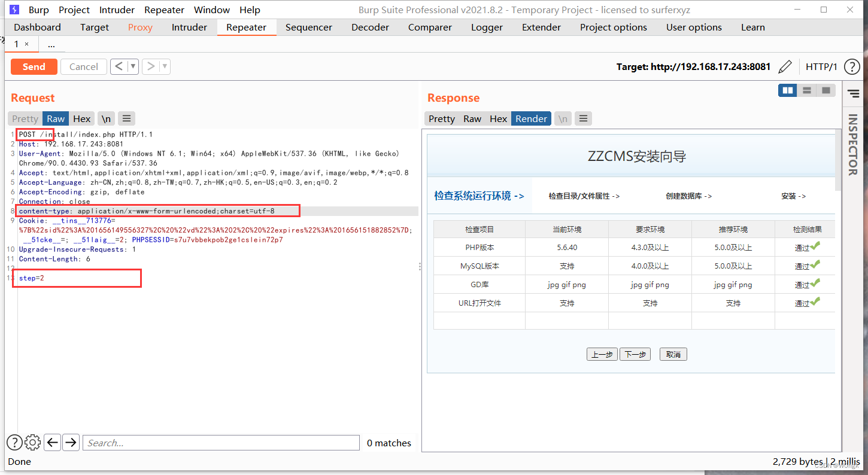Viewport: 868px width, 475px height.
Task: Show request in Raw view
Action: (56, 118)
